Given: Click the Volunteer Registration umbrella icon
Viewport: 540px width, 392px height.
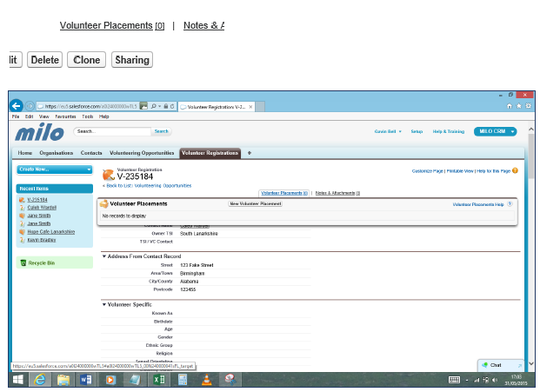Looking at the screenshot, I should click(108, 175).
